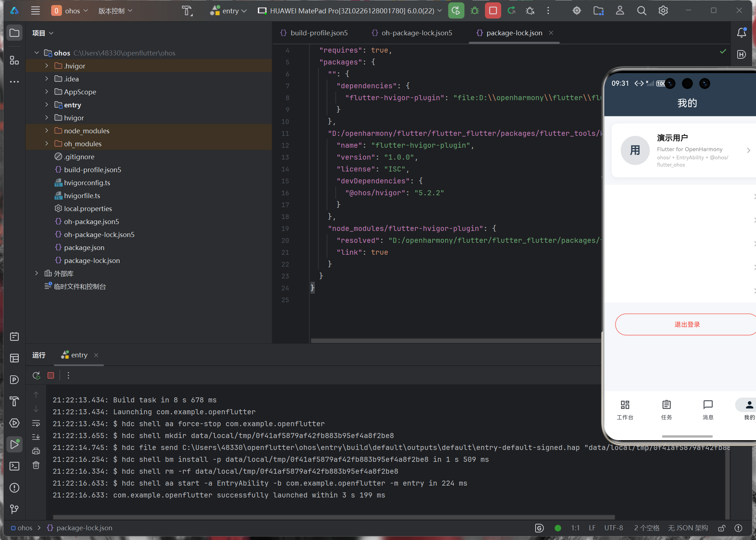
Task: Toggle scroll-to-end in the run console
Action: click(36, 437)
